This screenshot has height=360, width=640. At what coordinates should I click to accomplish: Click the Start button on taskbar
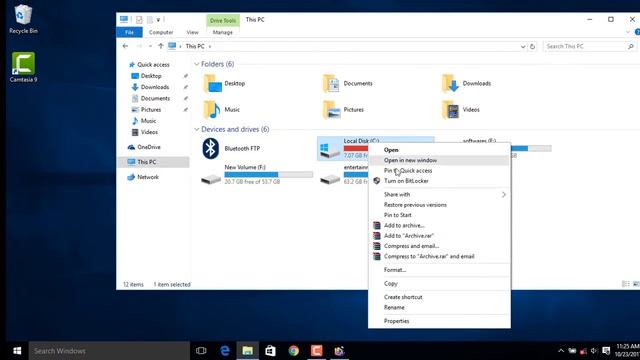coord(17,351)
